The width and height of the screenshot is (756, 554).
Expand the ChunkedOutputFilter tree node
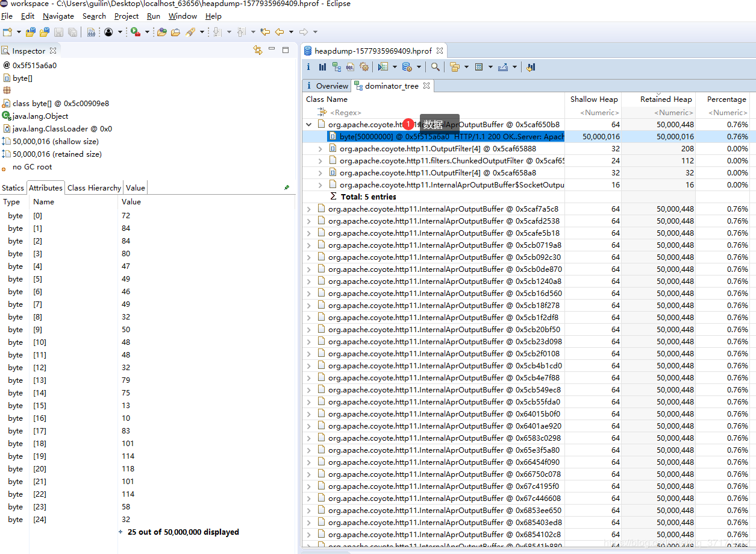coord(320,161)
